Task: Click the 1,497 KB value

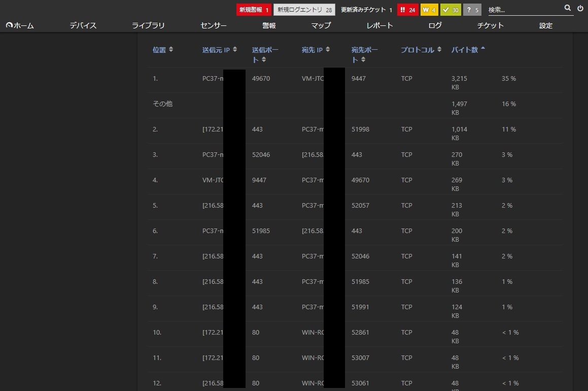Action: 459,108
